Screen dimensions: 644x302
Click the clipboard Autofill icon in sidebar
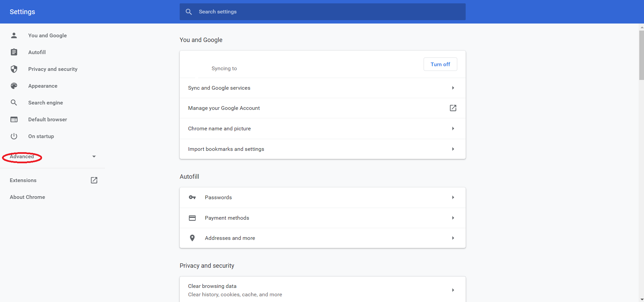(x=14, y=52)
